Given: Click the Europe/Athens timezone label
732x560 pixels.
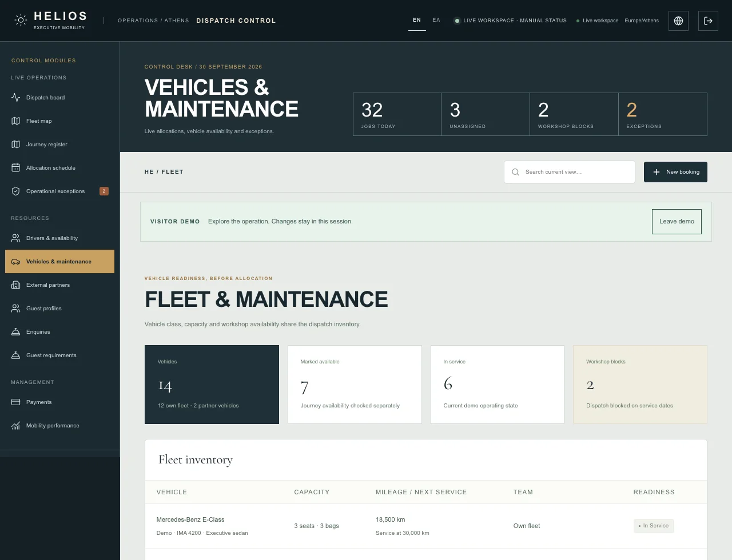Looking at the screenshot, I should [642, 21].
